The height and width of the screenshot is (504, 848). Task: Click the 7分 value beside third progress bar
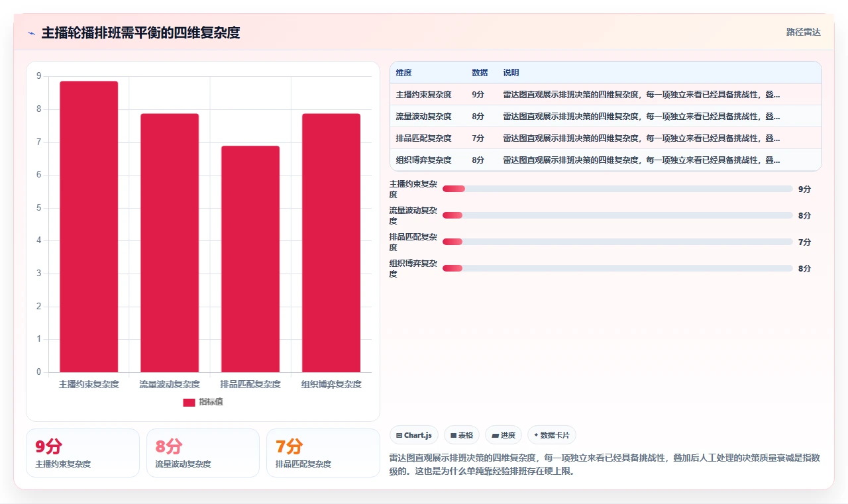point(804,242)
